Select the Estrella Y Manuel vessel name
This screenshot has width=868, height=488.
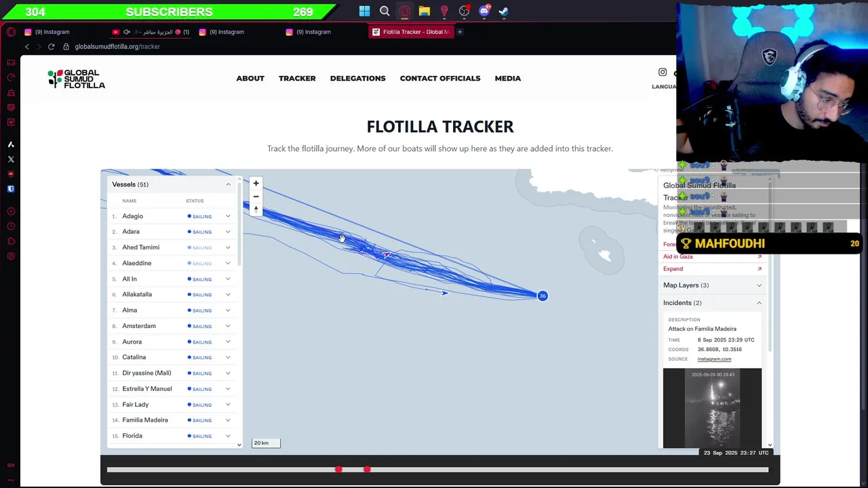[x=147, y=389]
